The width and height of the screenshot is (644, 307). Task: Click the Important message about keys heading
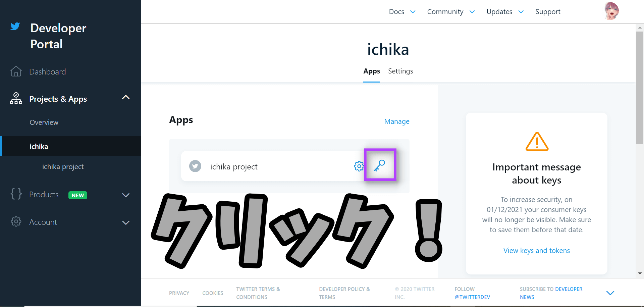(537, 173)
